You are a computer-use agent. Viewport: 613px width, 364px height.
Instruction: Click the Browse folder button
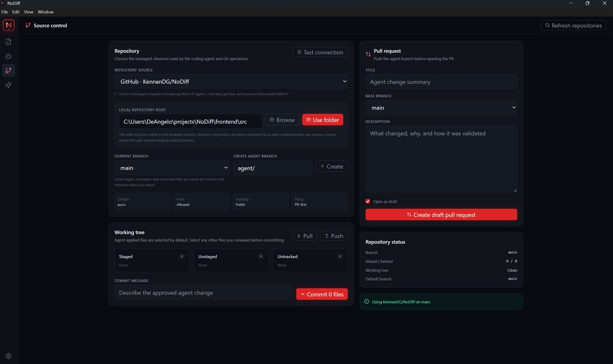click(x=282, y=120)
